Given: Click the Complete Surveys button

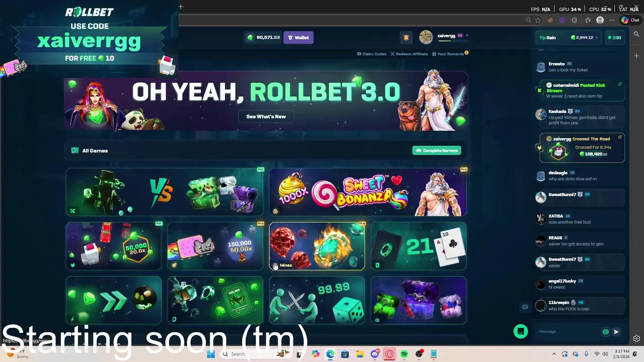Looking at the screenshot, I should pyautogui.click(x=437, y=150).
